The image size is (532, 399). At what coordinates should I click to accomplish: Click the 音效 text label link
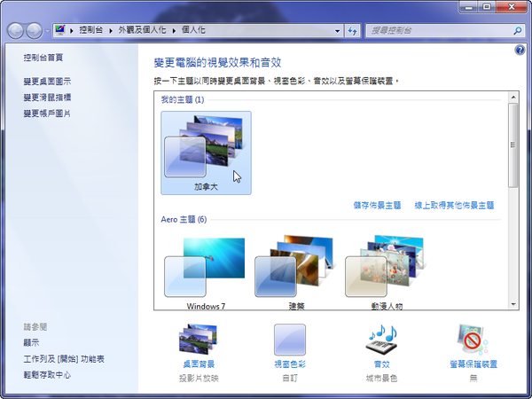pos(381,364)
